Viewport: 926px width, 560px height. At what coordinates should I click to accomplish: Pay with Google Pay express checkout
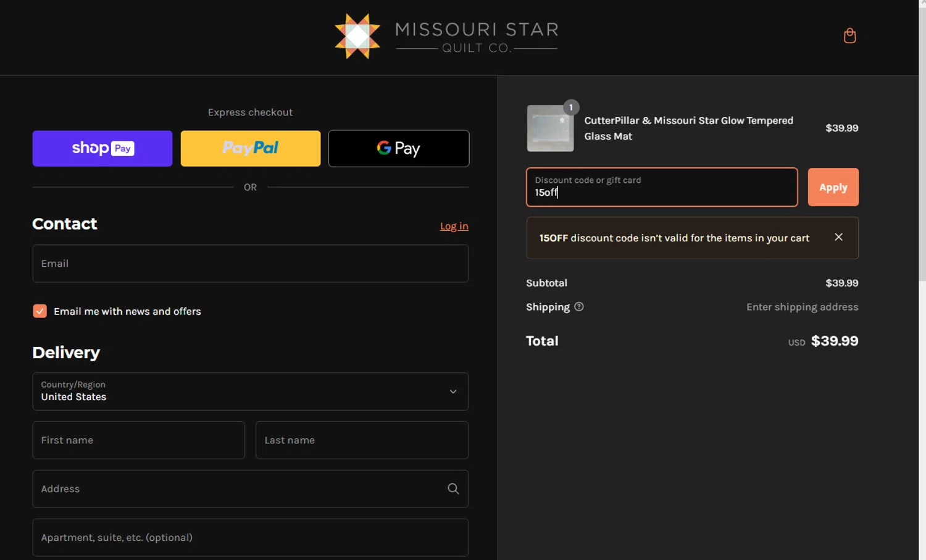[399, 148]
